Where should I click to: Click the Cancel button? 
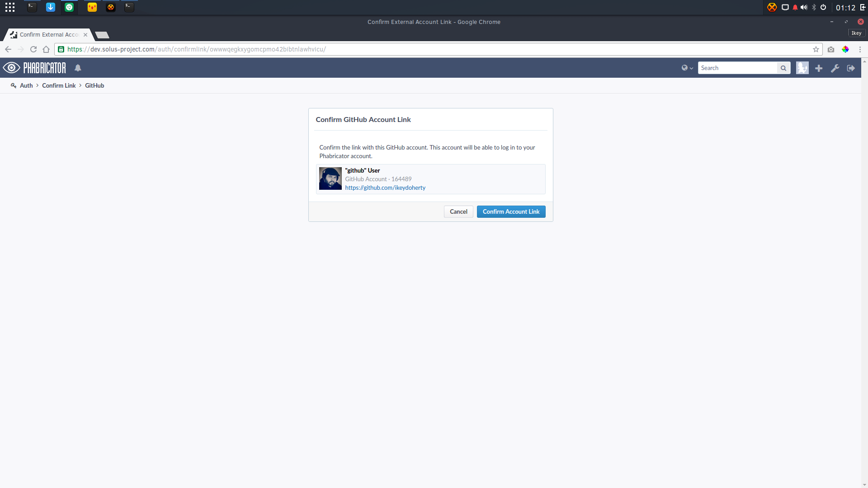coord(458,211)
